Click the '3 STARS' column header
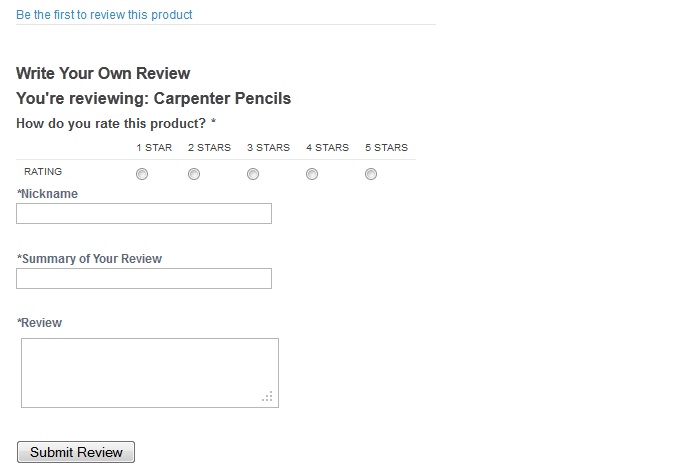Viewport: 690px width, 468px height. (x=268, y=147)
